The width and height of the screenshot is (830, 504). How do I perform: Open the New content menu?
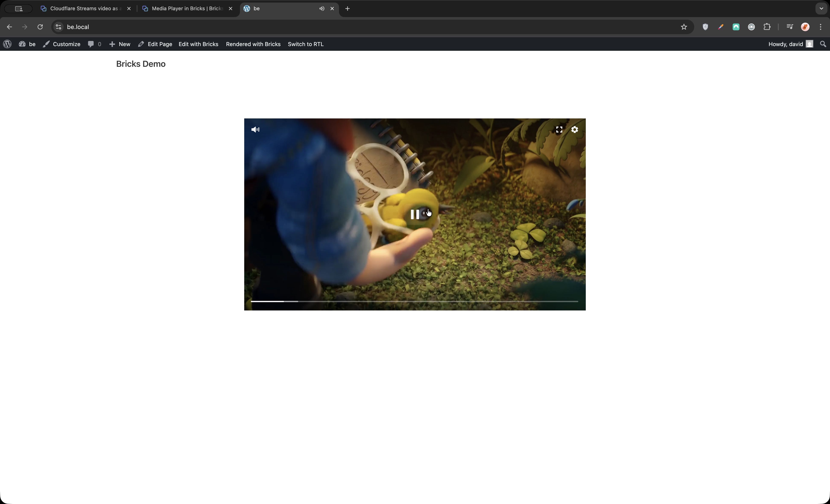point(120,44)
